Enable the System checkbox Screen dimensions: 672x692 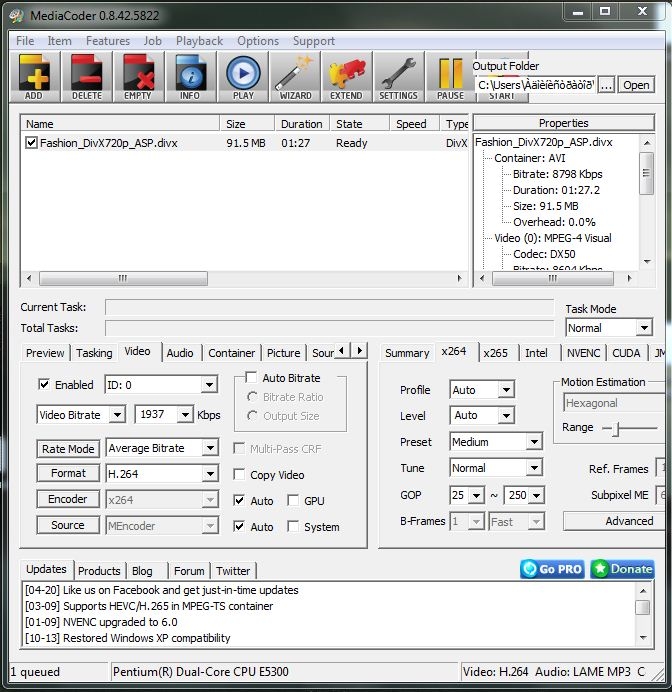293,527
